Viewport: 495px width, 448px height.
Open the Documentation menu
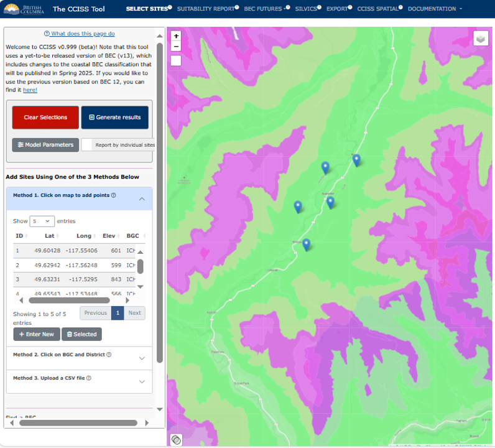435,9
